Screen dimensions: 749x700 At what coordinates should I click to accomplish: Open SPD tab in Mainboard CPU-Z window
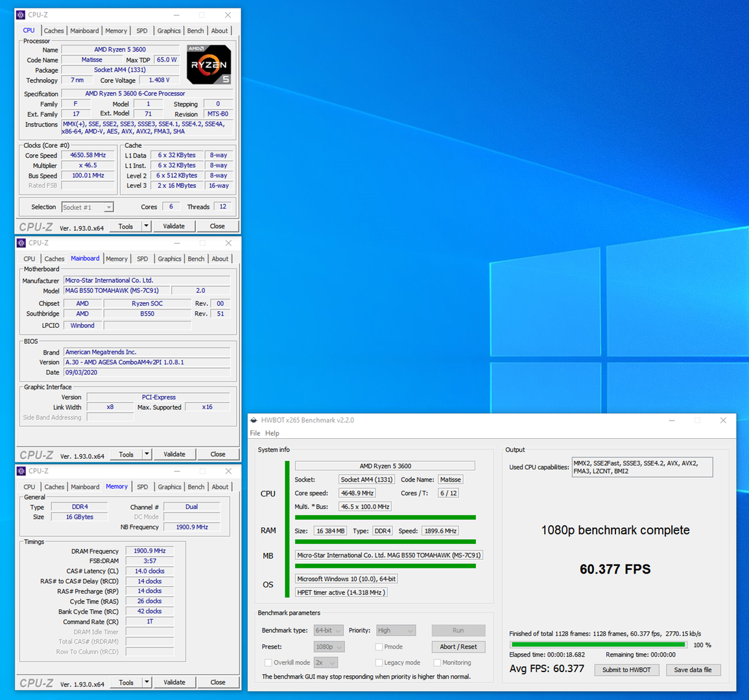click(x=143, y=259)
